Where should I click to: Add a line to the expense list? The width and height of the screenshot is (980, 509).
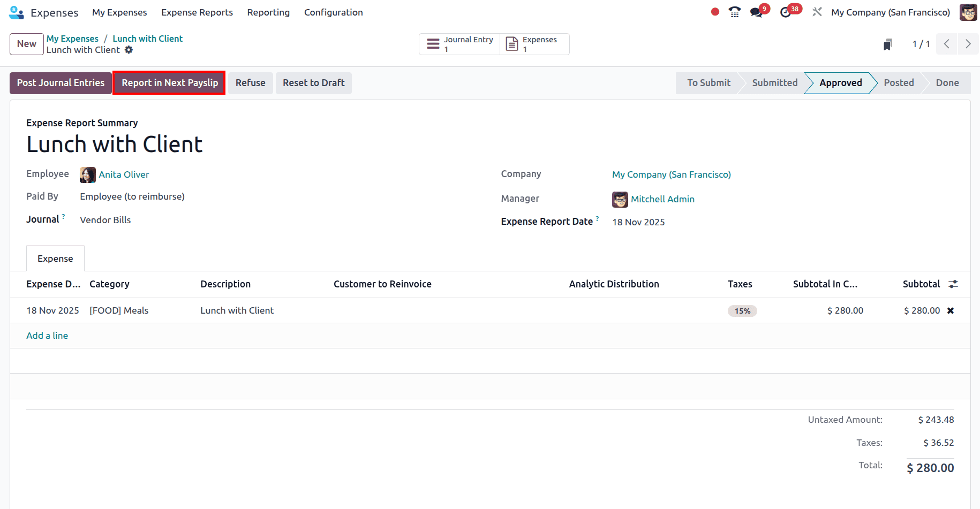[47, 335]
